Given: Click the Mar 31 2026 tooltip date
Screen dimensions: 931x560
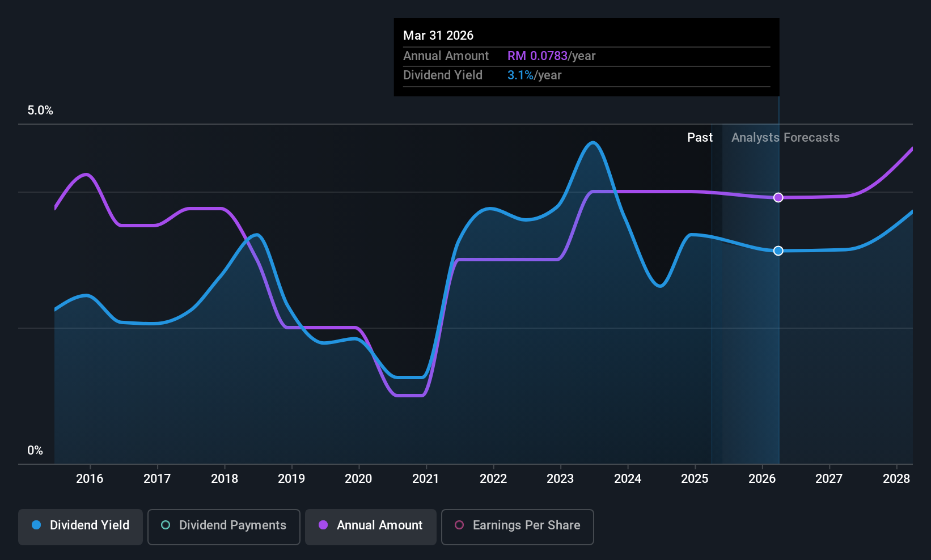Looking at the screenshot, I should (438, 35).
